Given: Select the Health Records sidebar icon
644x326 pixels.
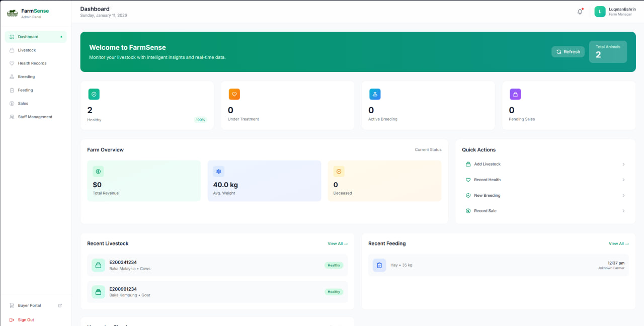Looking at the screenshot, I should [x=12, y=63].
